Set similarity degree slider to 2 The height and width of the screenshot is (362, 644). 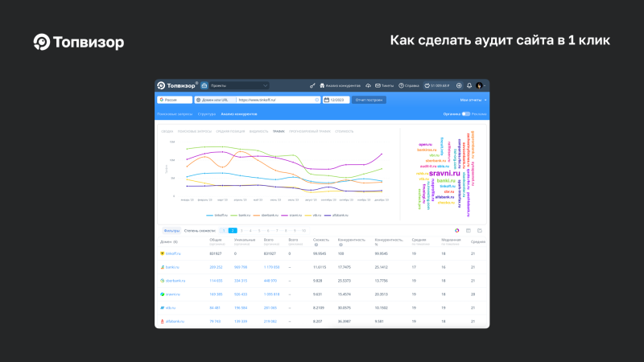(233, 231)
